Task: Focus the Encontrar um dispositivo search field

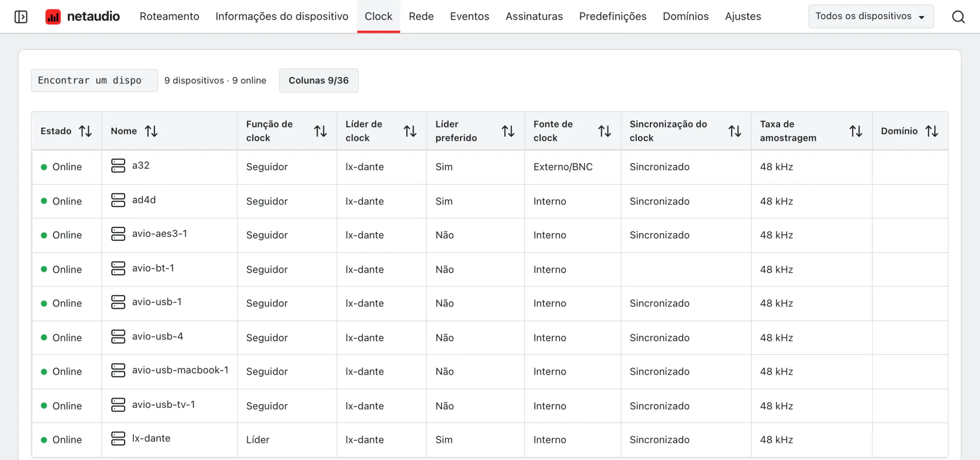Action: (x=94, y=80)
